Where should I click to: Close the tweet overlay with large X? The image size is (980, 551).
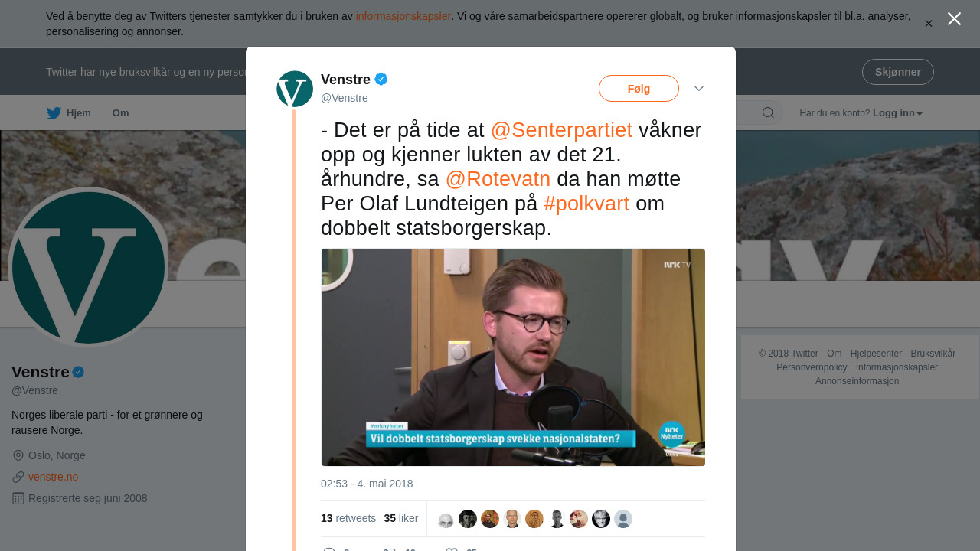pos(954,19)
